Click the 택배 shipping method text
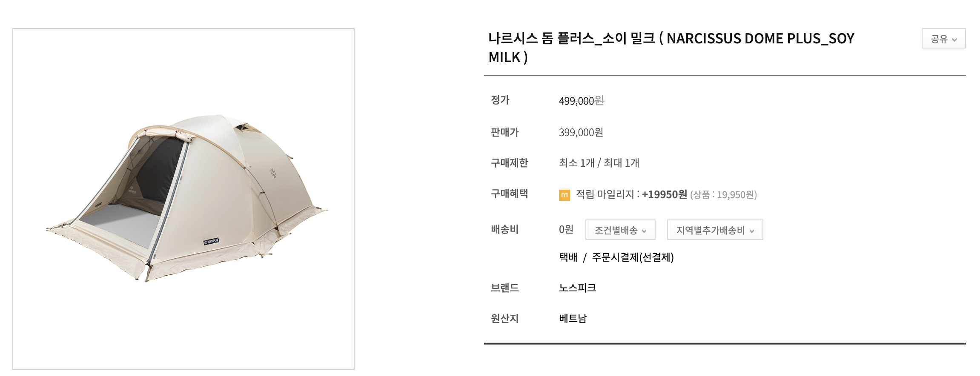980x376 pixels. [567, 257]
